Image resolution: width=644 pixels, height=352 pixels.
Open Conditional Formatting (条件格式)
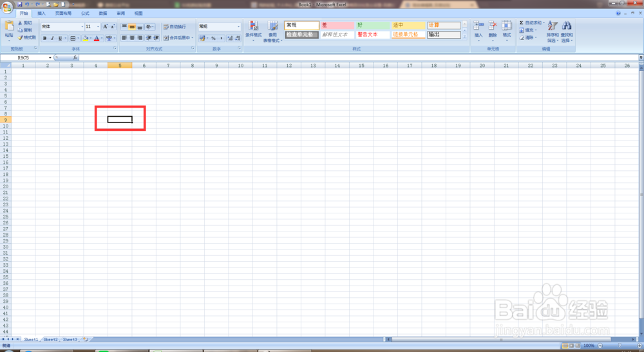[x=253, y=31]
